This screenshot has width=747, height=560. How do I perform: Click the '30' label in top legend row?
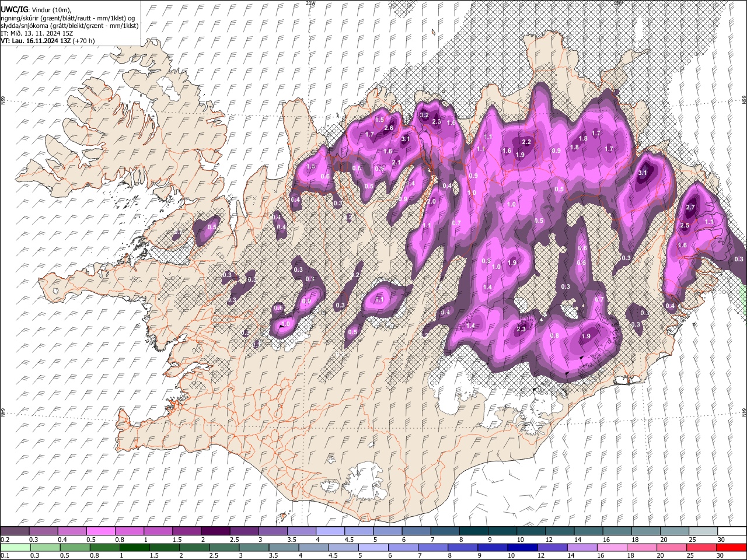click(721, 539)
